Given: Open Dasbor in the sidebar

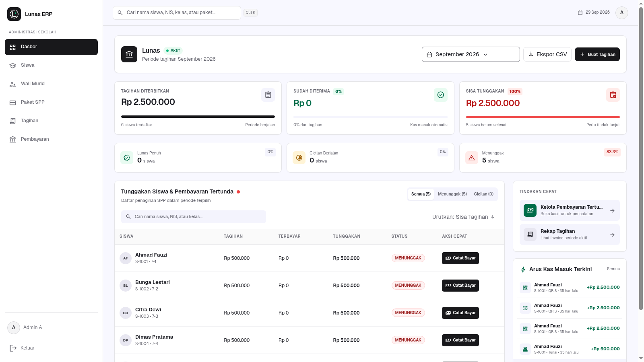Looking at the screenshot, I should (51, 47).
